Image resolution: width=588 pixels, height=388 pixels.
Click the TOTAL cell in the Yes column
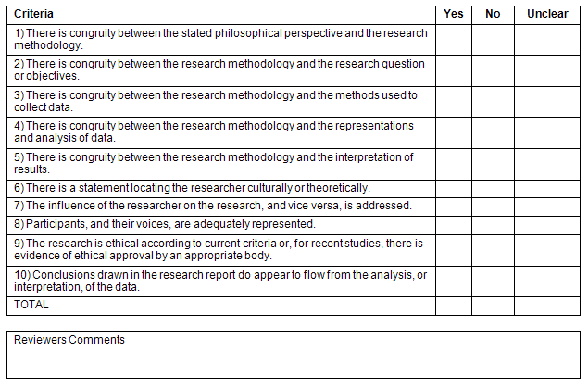click(454, 306)
